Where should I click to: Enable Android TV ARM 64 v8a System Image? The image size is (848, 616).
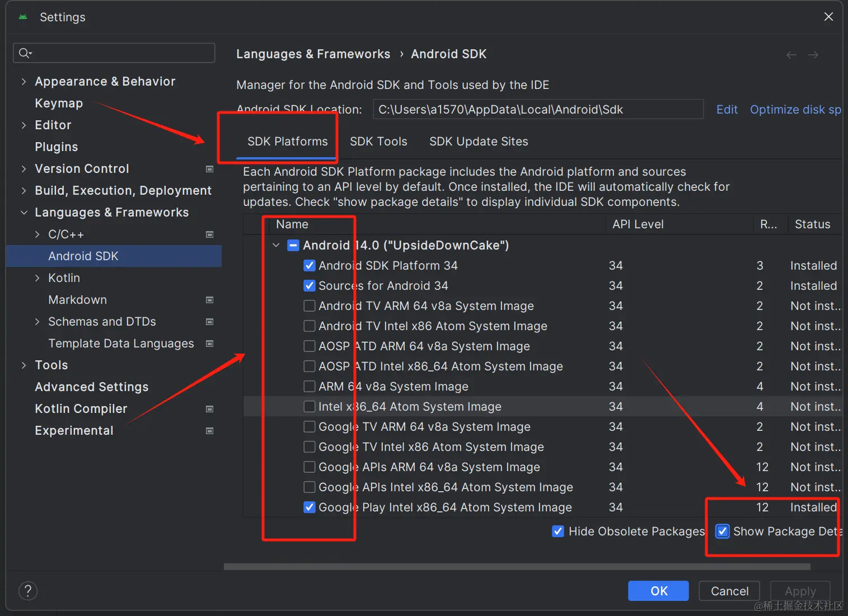[310, 305]
